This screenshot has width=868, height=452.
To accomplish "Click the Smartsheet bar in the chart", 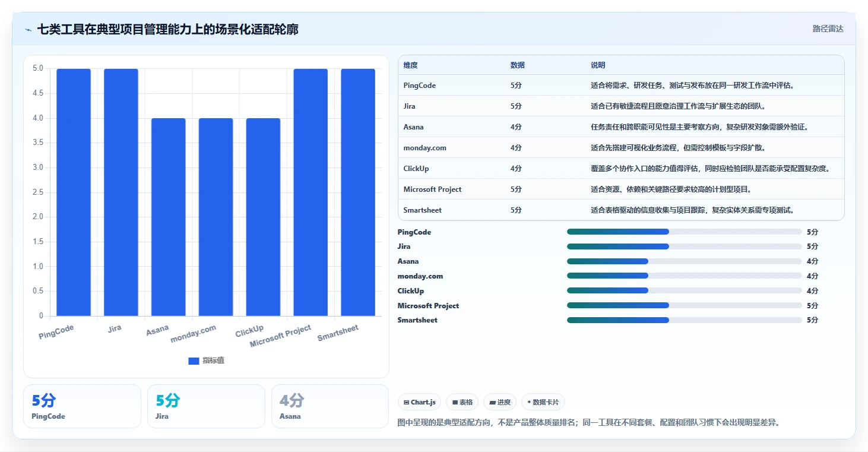I will point(358,192).
